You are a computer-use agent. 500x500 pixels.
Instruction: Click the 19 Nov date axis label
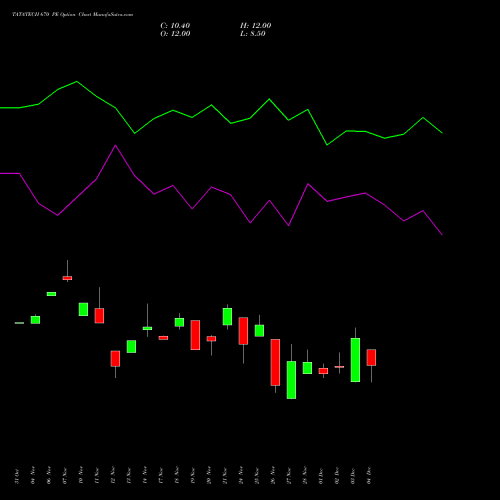pyautogui.click(x=193, y=476)
